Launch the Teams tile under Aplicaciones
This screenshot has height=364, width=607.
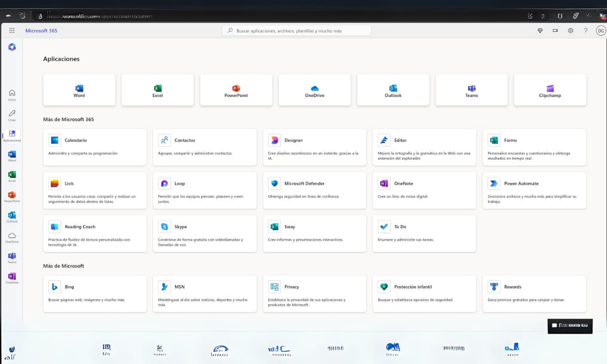pyautogui.click(x=471, y=90)
